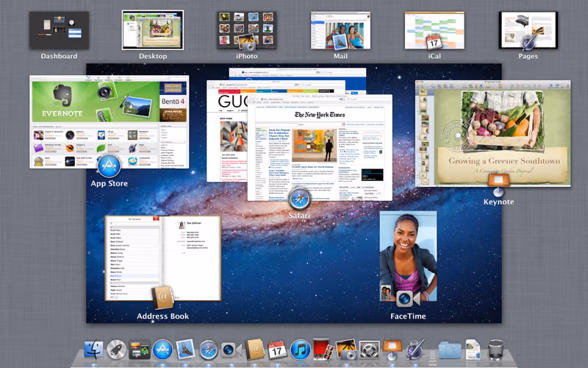
Task: Switch to the iPhoto full-screen space
Action: pos(247,30)
